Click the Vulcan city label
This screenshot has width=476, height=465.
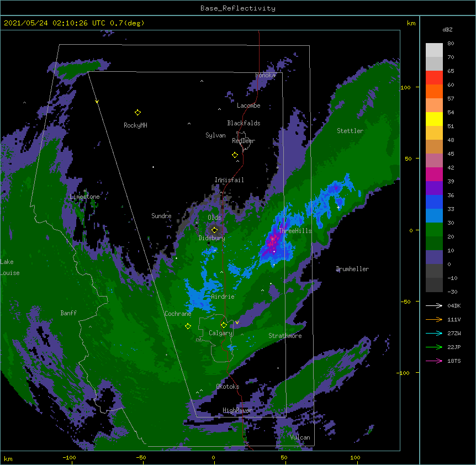click(300, 437)
